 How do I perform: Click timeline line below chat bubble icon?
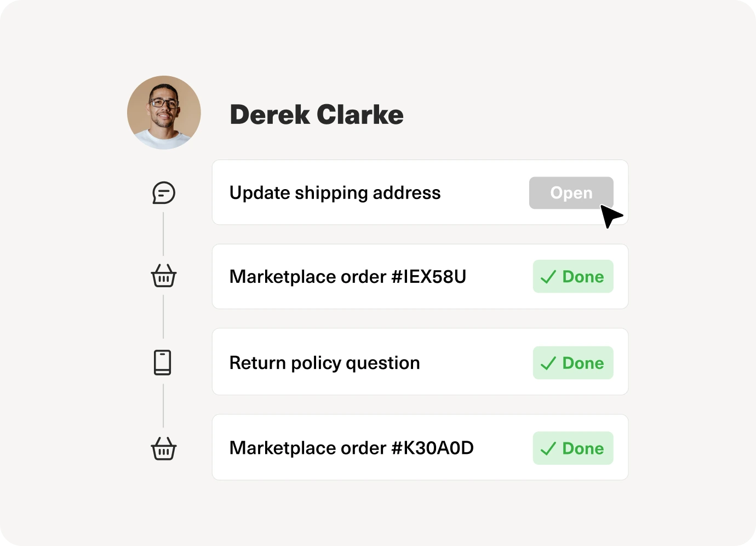click(x=163, y=234)
